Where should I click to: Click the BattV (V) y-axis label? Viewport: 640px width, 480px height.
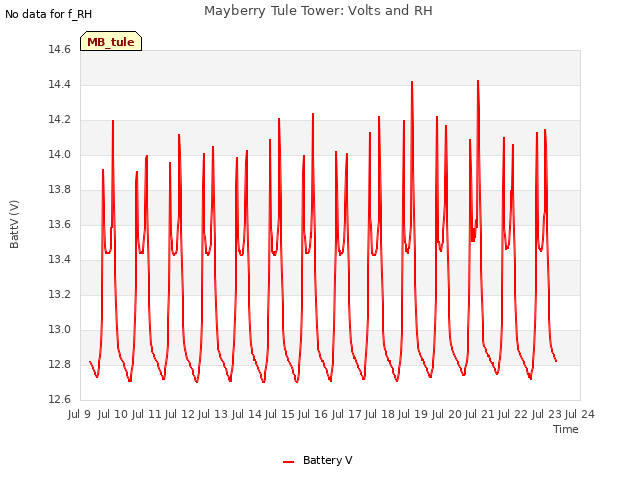[14, 224]
